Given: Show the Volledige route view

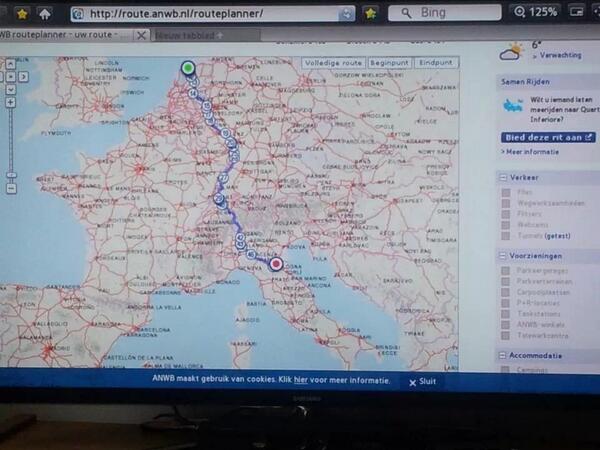Looking at the screenshot, I should point(333,63).
